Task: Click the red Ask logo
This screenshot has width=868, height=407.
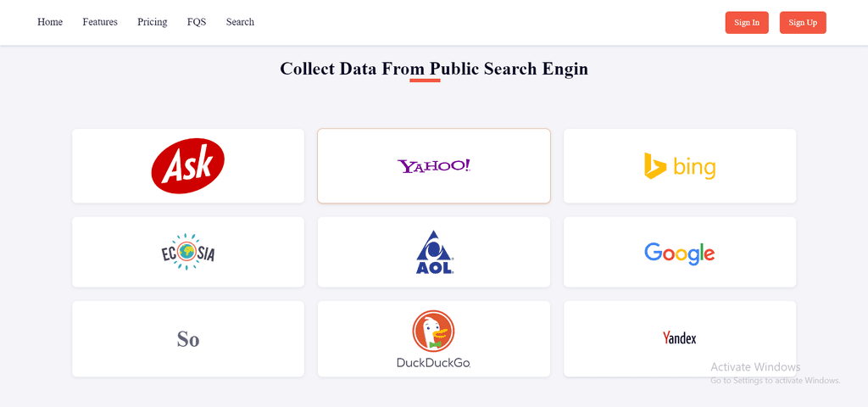Action: click(x=188, y=165)
